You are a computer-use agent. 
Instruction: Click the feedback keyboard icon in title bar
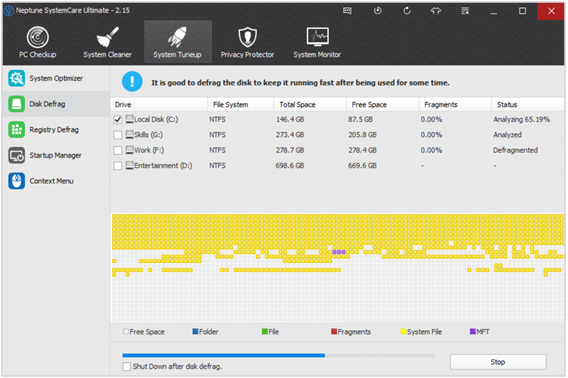347,11
